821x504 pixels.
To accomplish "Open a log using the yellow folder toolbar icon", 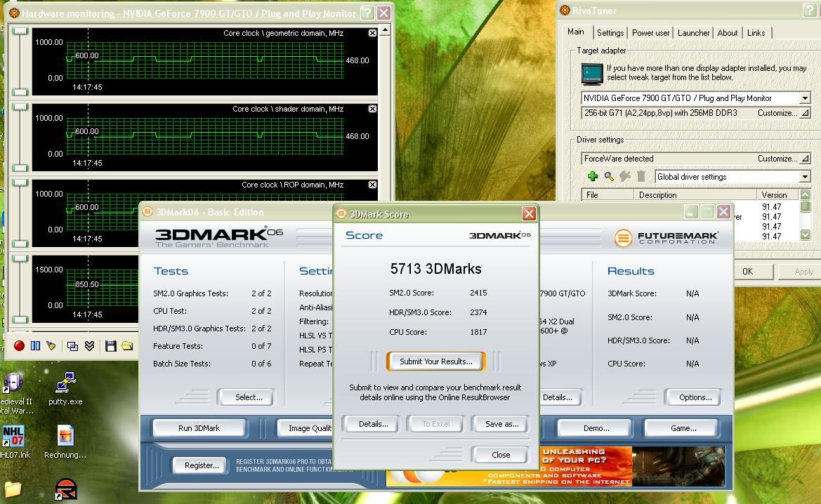I will coord(127,346).
